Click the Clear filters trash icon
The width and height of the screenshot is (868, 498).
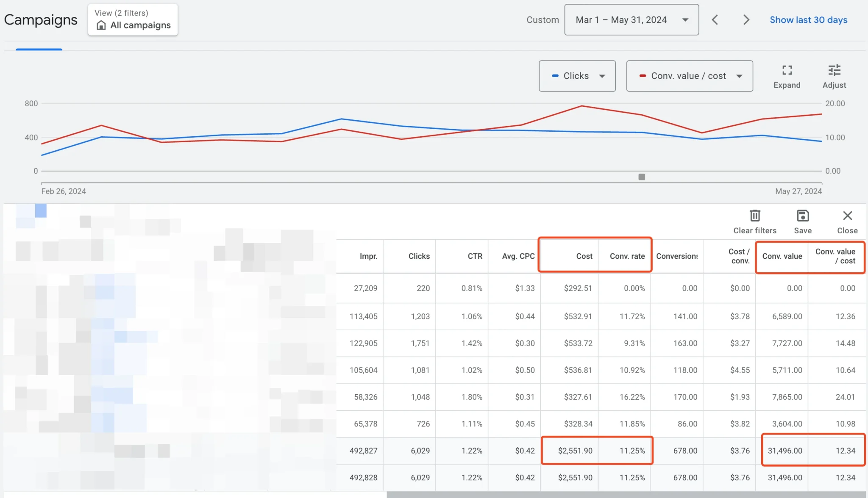click(755, 216)
